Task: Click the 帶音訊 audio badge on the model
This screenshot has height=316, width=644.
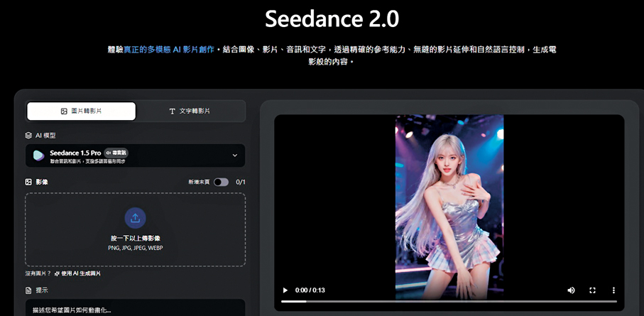Action: pos(116,153)
